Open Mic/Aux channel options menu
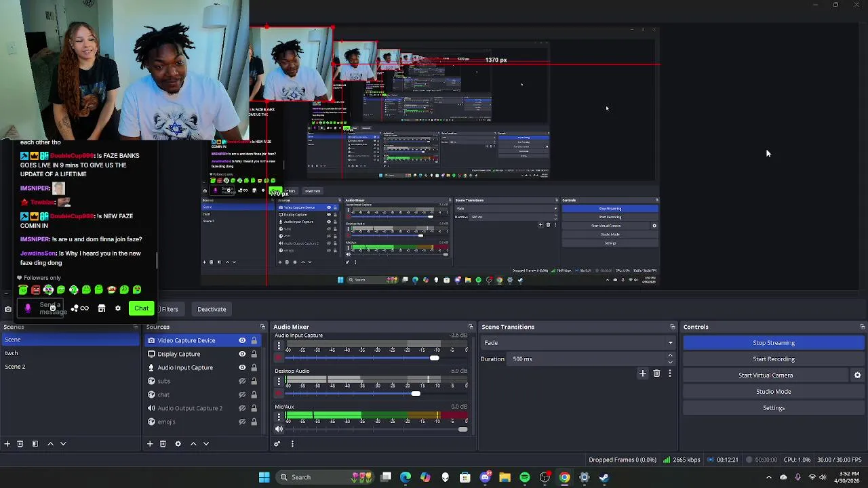The image size is (868, 488). point(279,418)
